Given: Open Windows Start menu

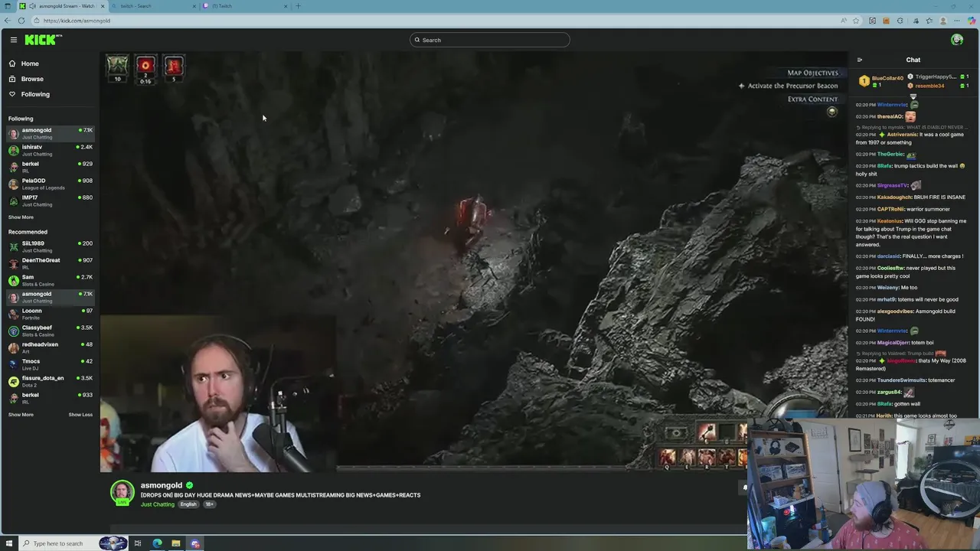Looking at the screenshot, I should point(8,543).
